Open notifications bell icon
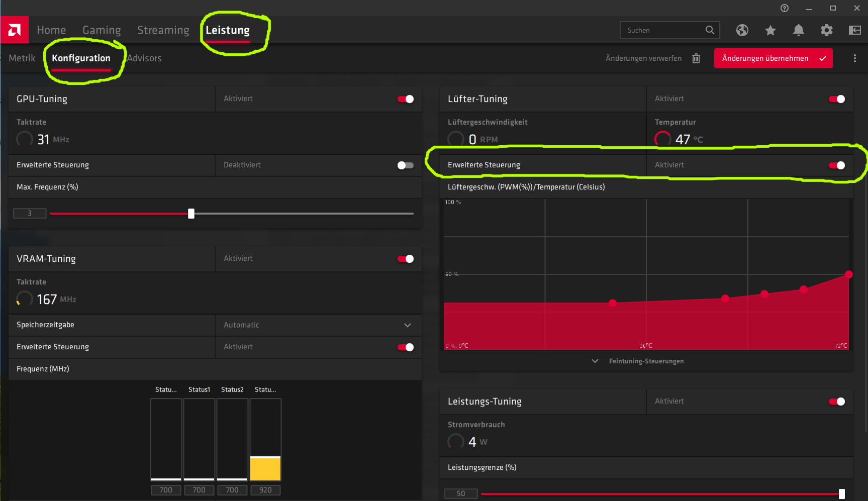Screen dimensions: 868x501 (x=799, y=30)
